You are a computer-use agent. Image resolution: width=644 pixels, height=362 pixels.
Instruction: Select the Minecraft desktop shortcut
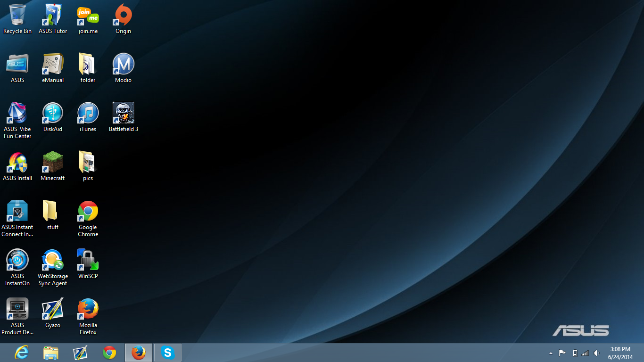tap(53, 166)
